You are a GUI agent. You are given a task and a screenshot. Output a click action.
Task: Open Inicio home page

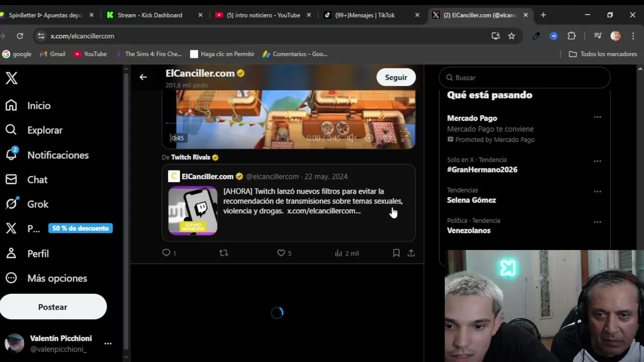pos(28,106)
